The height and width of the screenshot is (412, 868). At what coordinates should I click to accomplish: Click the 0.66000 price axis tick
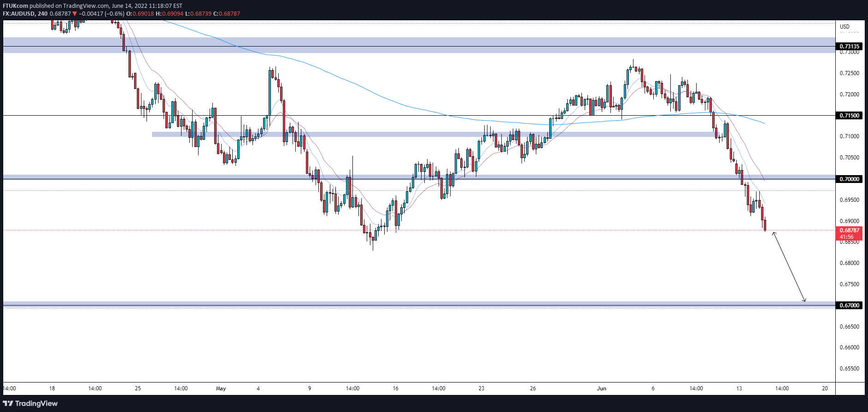coord(850,347)
